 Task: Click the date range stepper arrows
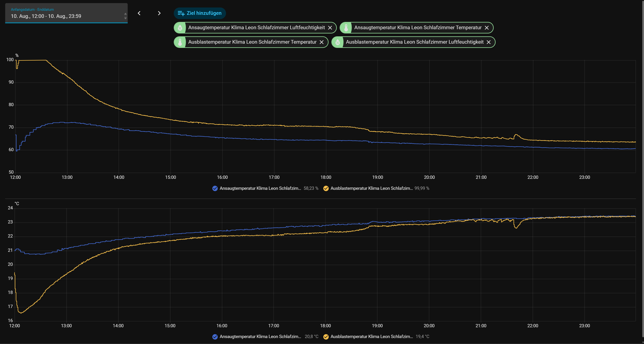click(x=126, y=16)
